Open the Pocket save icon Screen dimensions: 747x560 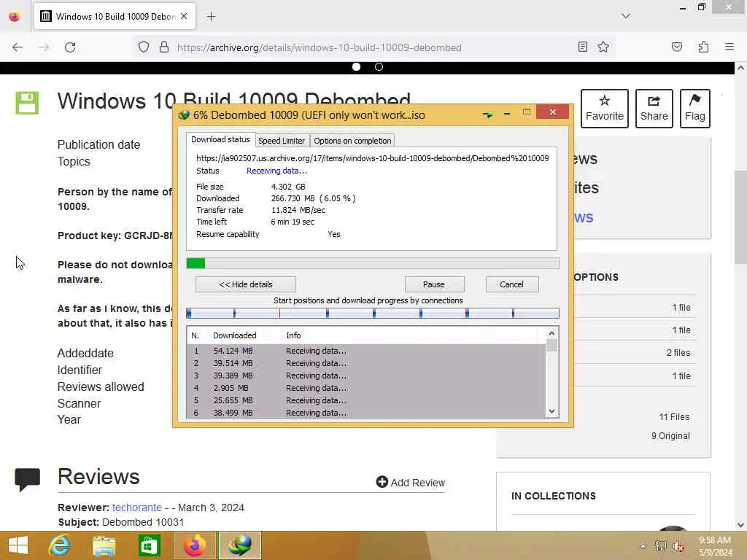click(676, 47)
